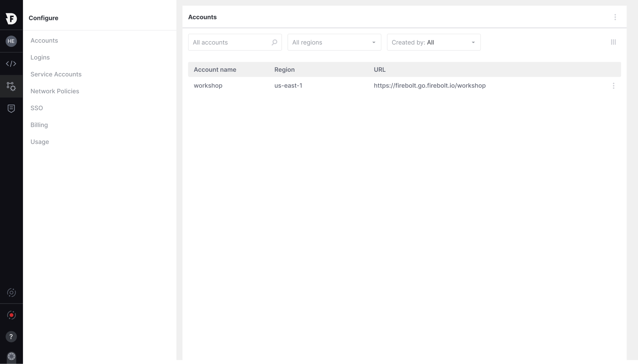
Task: Click the Firebolt logo icon
Action: [11, 18]
